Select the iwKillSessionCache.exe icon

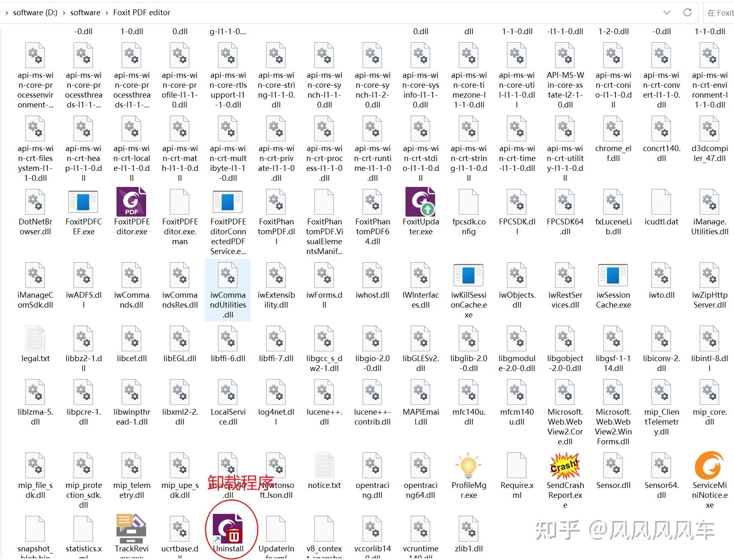[x=468, y=275]
